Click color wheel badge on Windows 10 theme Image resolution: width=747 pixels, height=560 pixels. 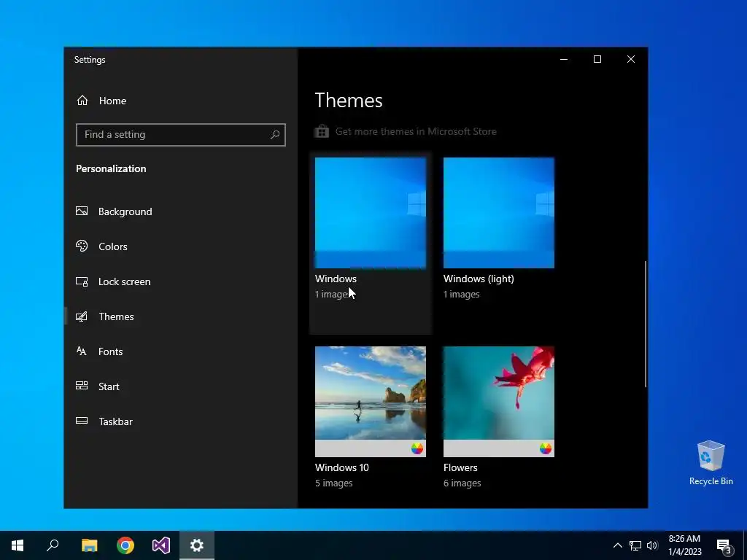[417, 448]
